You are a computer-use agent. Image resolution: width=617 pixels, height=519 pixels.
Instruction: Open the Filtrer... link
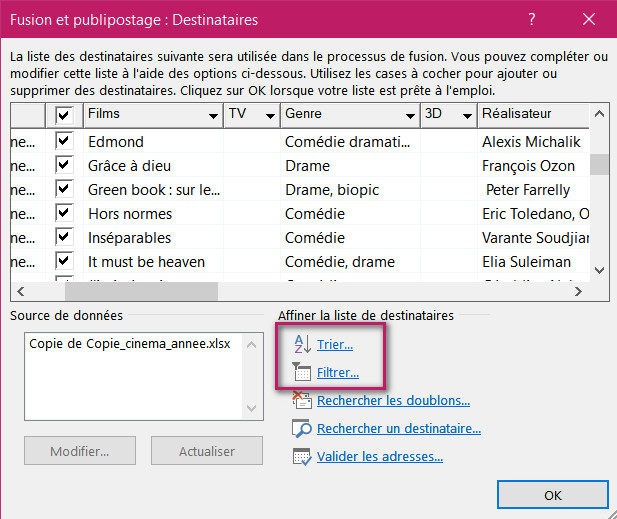point(338,374)
